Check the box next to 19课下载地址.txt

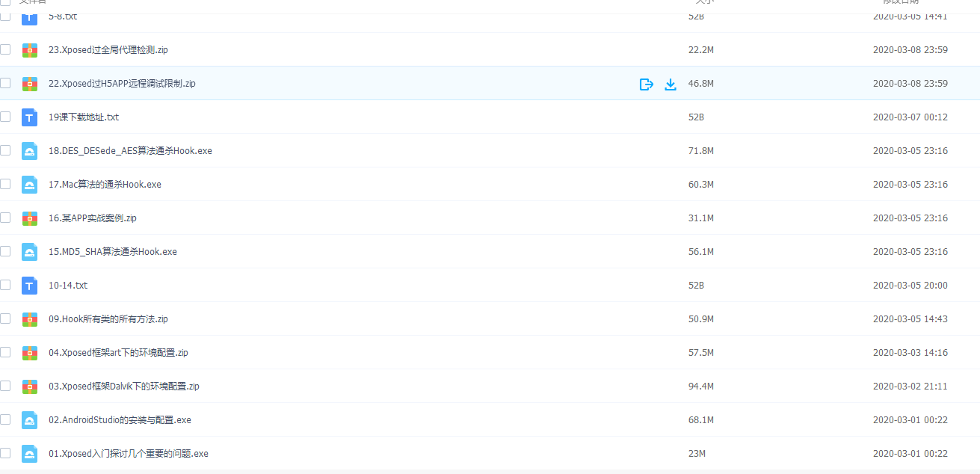tap(5, 117)
